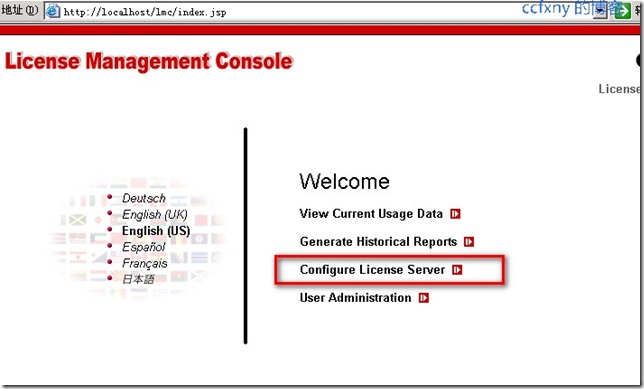Click inside the URL address field
The height and width of the screenshot is (389, 644).
[x=324, y=12]
